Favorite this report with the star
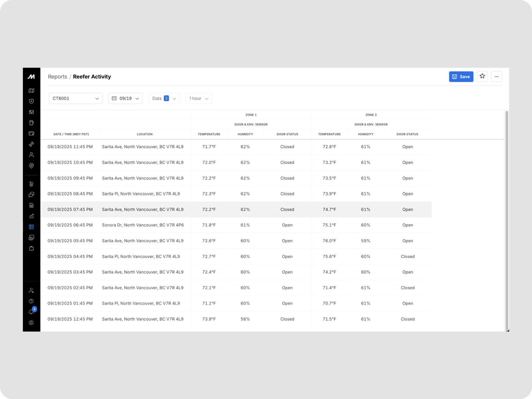Image resolution: width=532 pixels, height=399 pixels. (482, 76)
